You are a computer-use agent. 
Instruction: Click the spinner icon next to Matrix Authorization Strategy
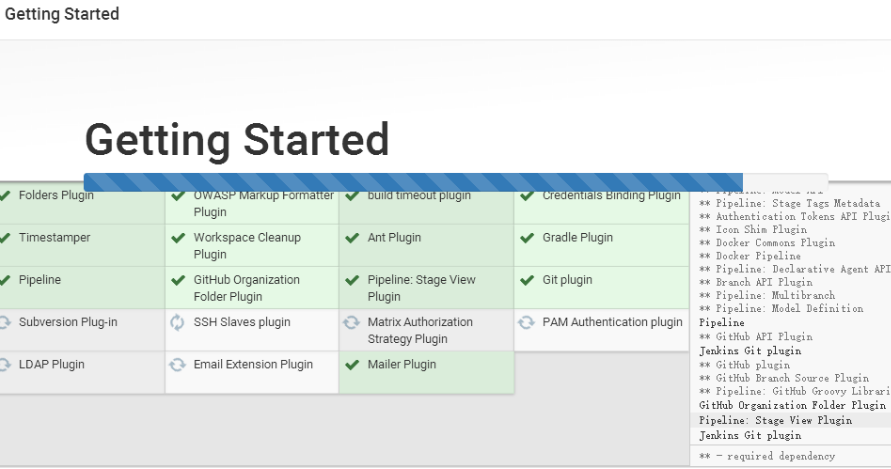[x=352, y=322]
